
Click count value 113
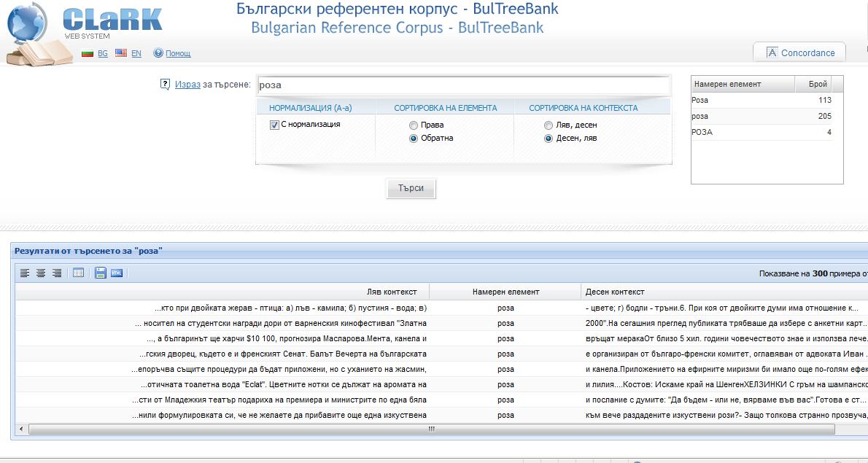[825, 100]
